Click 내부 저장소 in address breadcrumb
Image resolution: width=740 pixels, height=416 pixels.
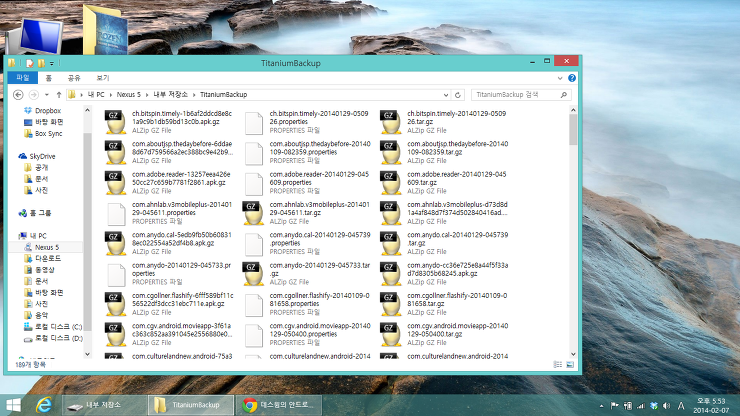[x=170, y=95]
